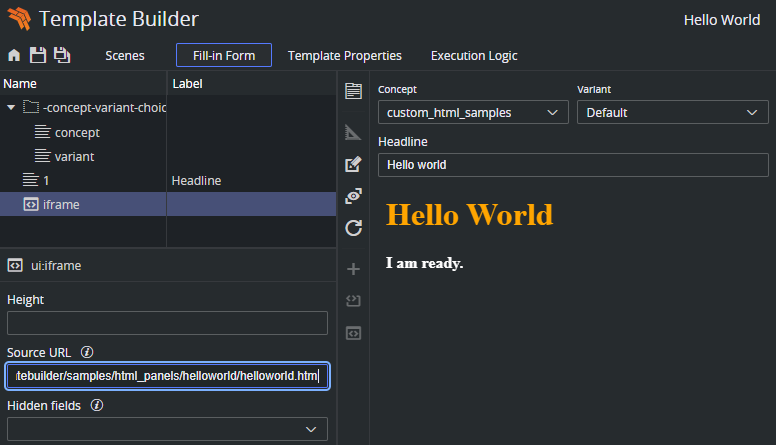
Task: Click the refresh icon in vertical toolbar
Action: tap(353, 228)
